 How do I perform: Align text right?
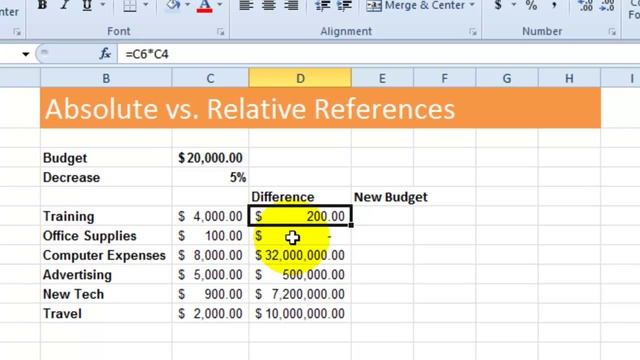click(291, 5)
